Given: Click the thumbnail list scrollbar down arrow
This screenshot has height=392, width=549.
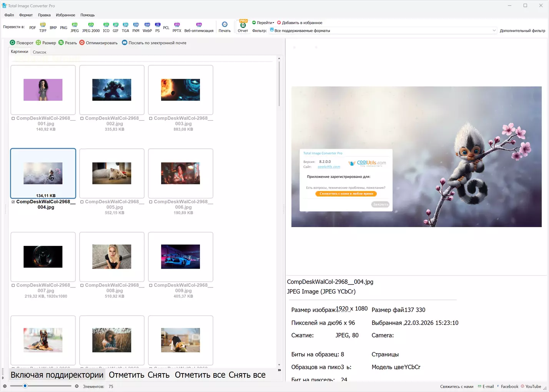Looking at the screenshot, I should 279,365.
